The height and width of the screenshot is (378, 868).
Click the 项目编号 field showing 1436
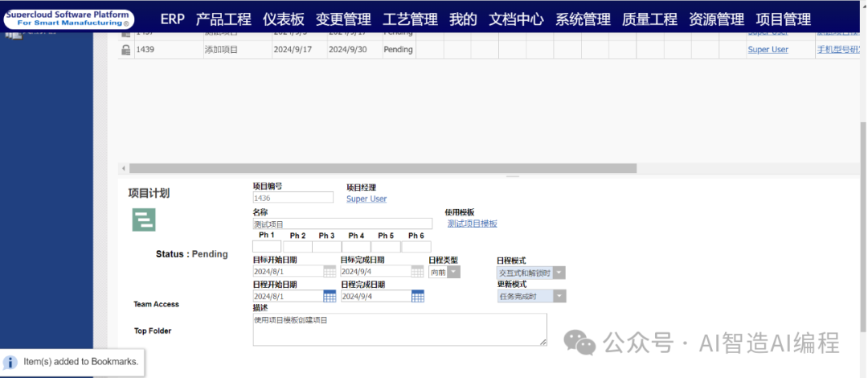[x=293, y=197]
